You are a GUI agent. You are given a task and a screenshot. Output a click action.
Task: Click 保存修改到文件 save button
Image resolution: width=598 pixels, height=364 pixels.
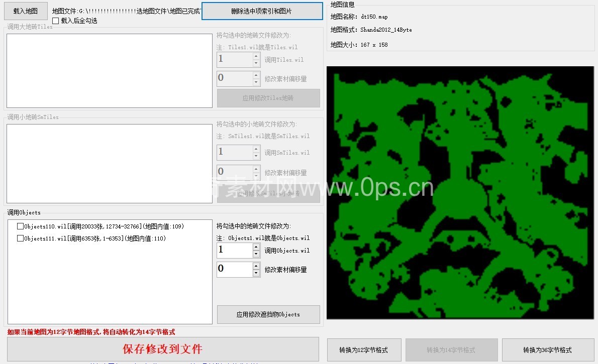[163, 349]
